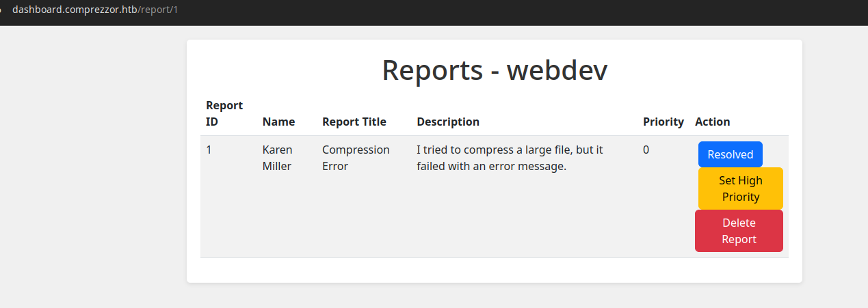Click the site info icon beside URL
The width and height of the screenshot is (868, 308).
pyautogui.click(x=2, y=10)
